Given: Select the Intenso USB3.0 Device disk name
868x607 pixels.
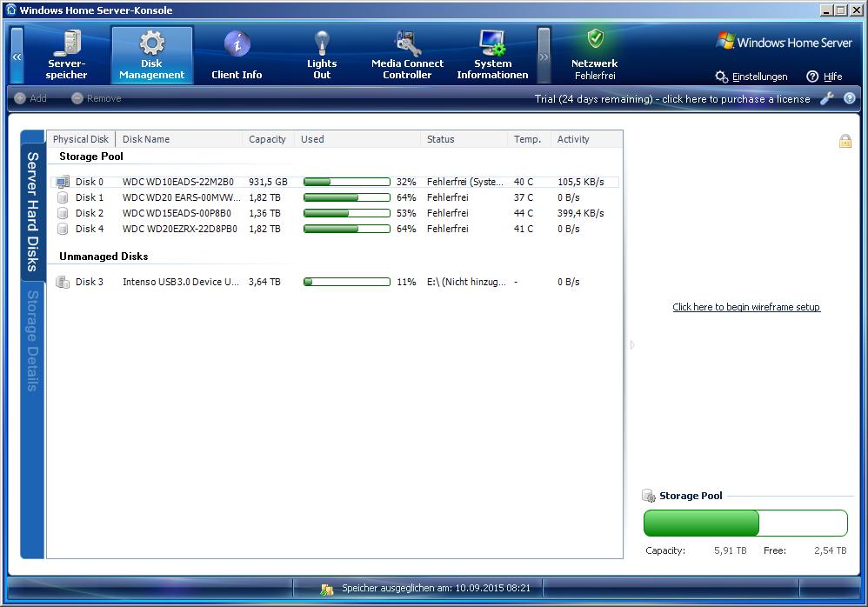Looking at the screenshot, I should pos(181,282).
